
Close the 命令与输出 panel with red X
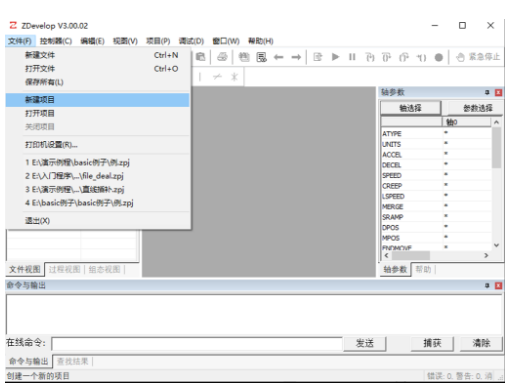tap(498, 286)
